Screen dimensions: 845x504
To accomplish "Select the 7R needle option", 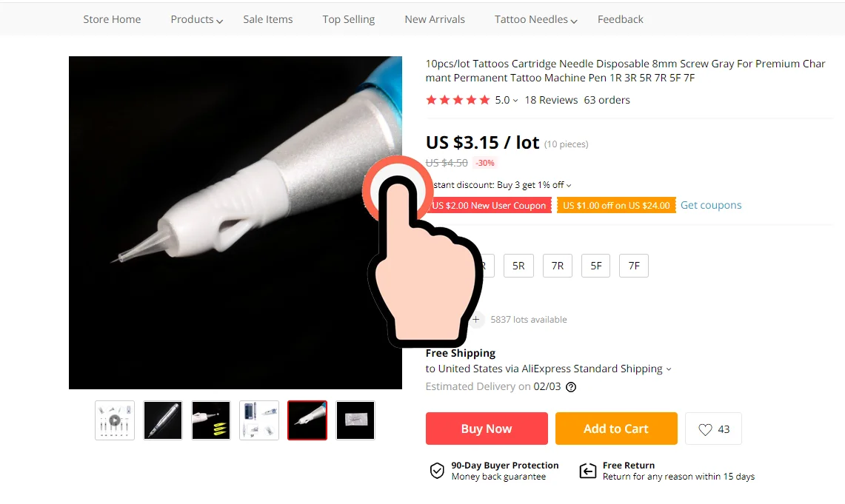I will 557,266.
